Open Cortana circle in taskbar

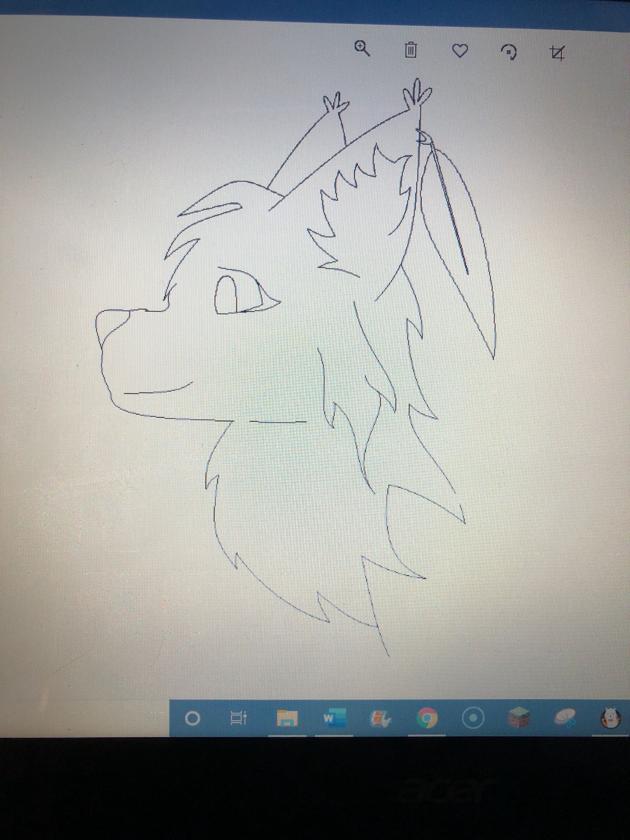(192, 718)
